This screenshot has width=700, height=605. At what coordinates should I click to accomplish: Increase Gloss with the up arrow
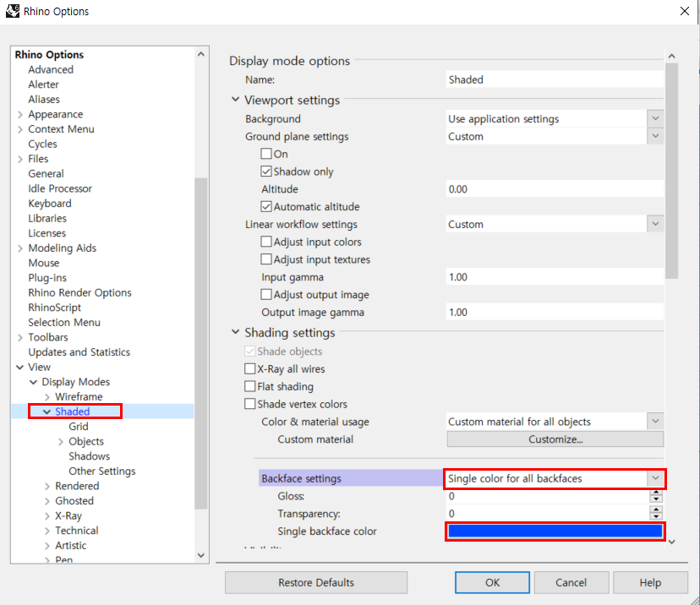tap(656, 493)
